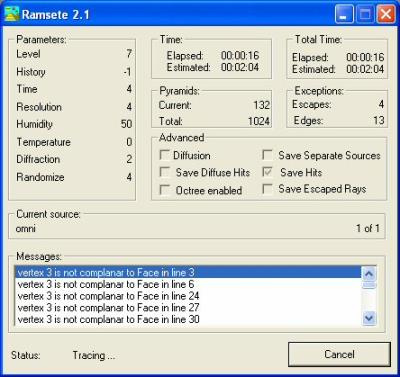
Task: Close the Ramsete 2.1 window
Action: point(386,14)
